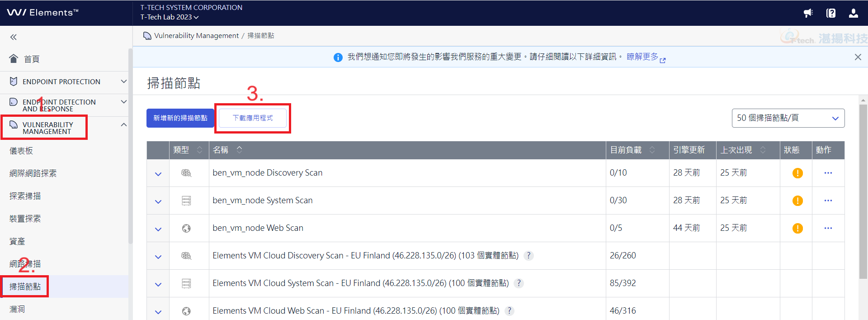Sort table by 類型 column

click(199, 150)
